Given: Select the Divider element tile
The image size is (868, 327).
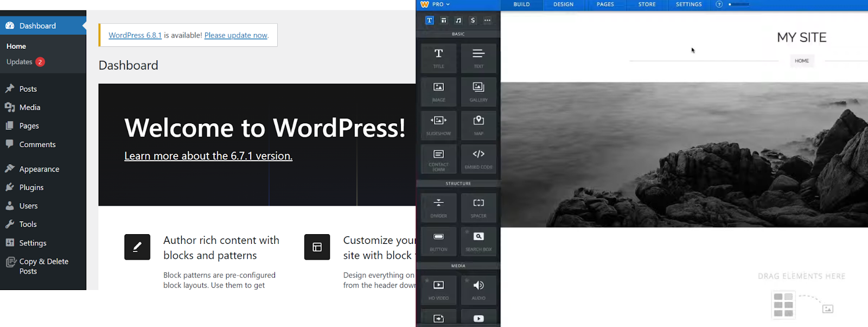Looking at the screenshot, I should coord(438,208).
